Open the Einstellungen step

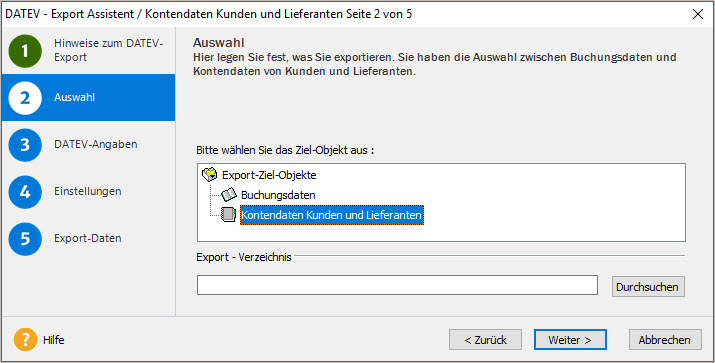click(x=88, y=191)
